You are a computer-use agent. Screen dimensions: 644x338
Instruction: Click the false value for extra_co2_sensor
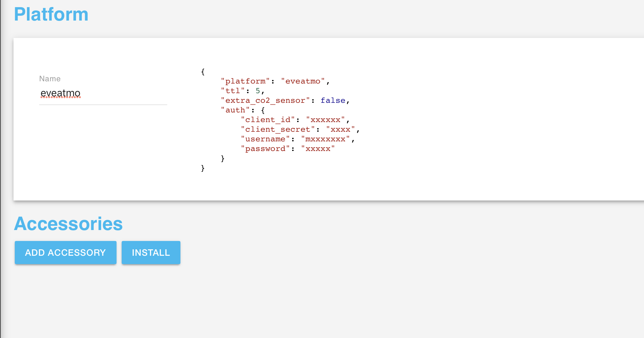(x=333, y=101)
